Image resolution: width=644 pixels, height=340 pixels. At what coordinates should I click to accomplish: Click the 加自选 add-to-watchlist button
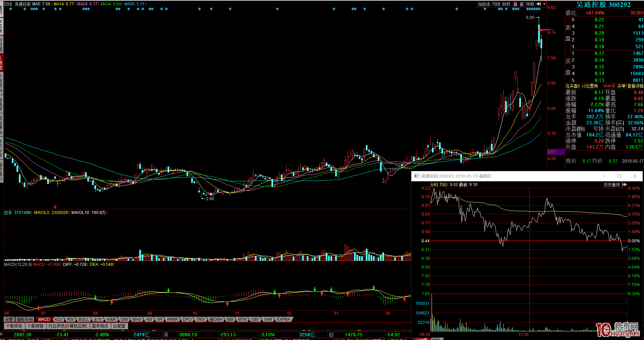(x=484, y=4)
